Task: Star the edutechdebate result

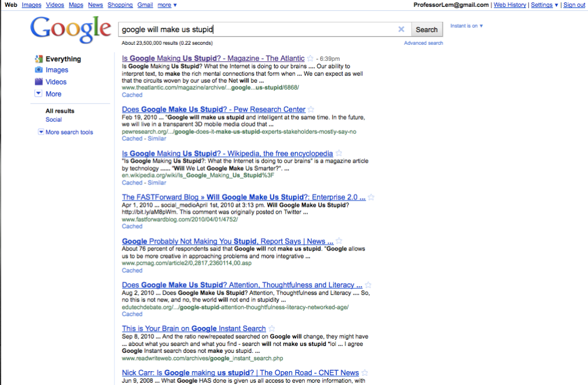Action: coord(368,284)
